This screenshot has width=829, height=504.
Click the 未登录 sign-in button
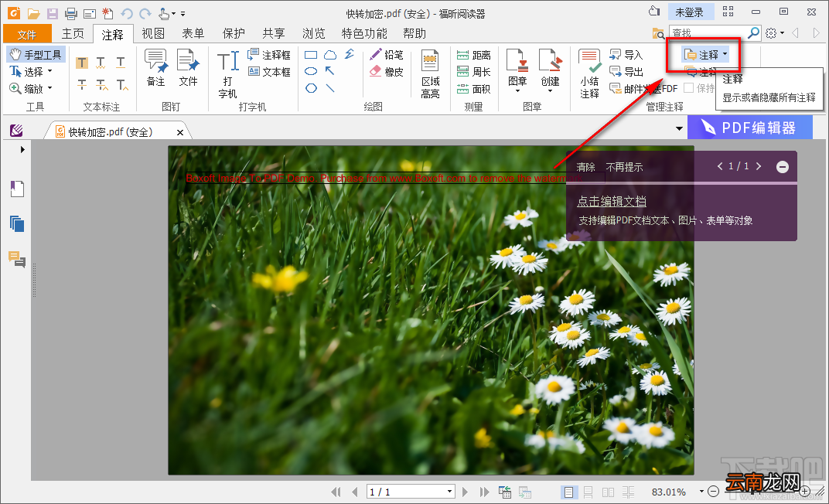tap(690, 12)
